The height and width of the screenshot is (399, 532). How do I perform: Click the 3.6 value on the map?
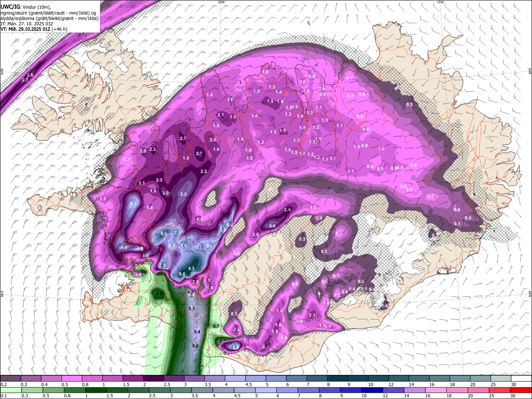coord(272,226)
